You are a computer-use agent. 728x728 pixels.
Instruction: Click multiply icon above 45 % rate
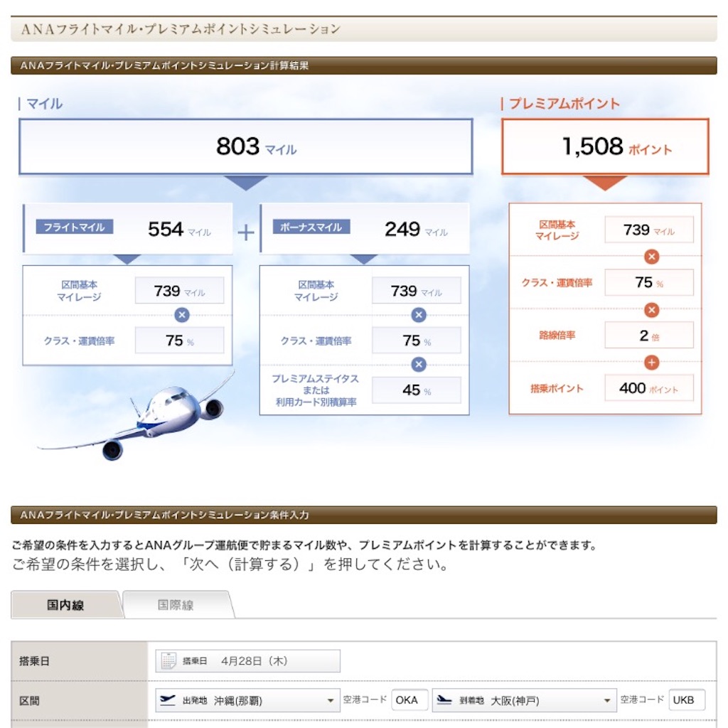click(x=419, y=365)
